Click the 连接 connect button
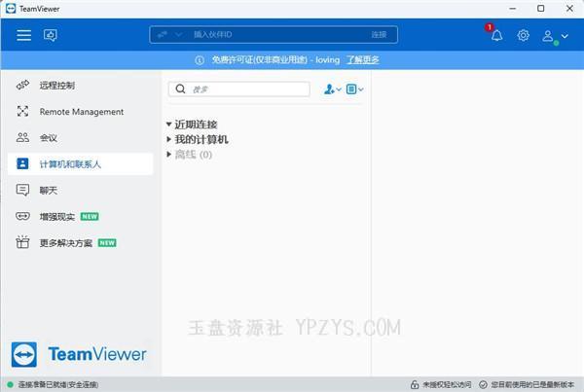 pos(379,35)
